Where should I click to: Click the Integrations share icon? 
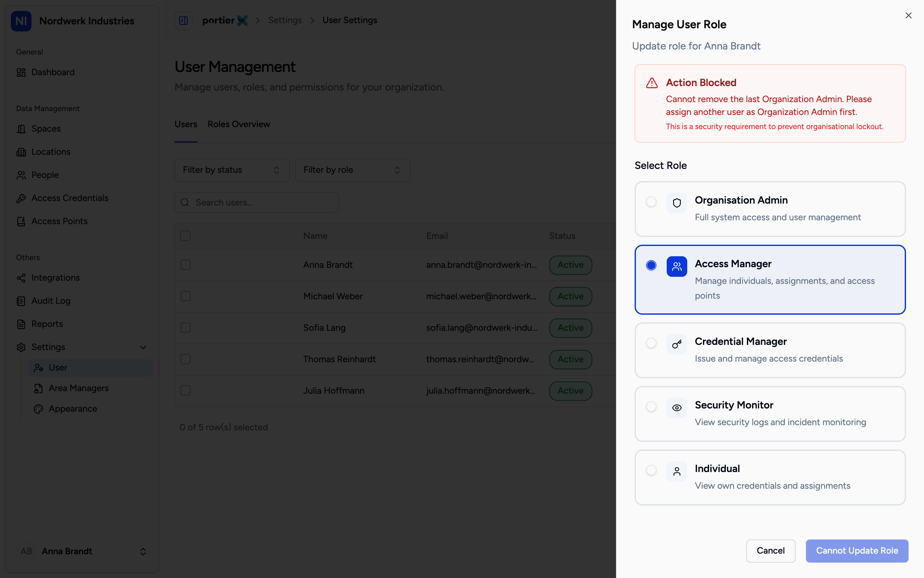click(21, 278)
